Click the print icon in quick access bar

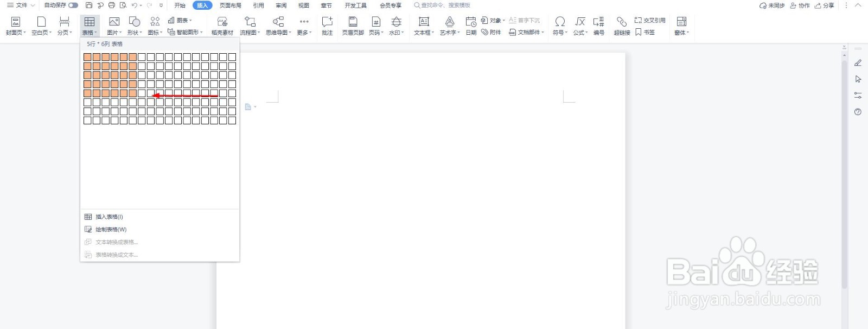point(112,5)
